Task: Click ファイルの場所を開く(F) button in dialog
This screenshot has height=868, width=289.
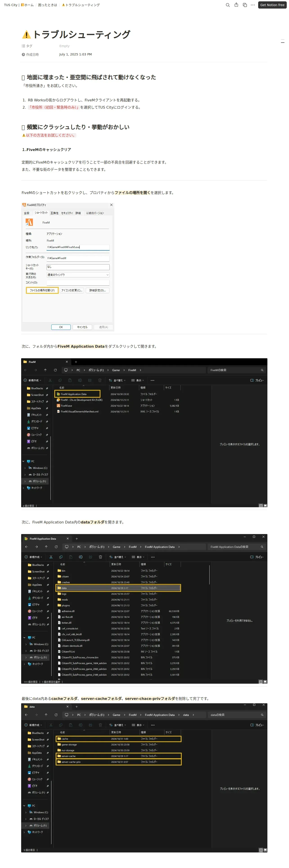Action: [x=42, y=290]
